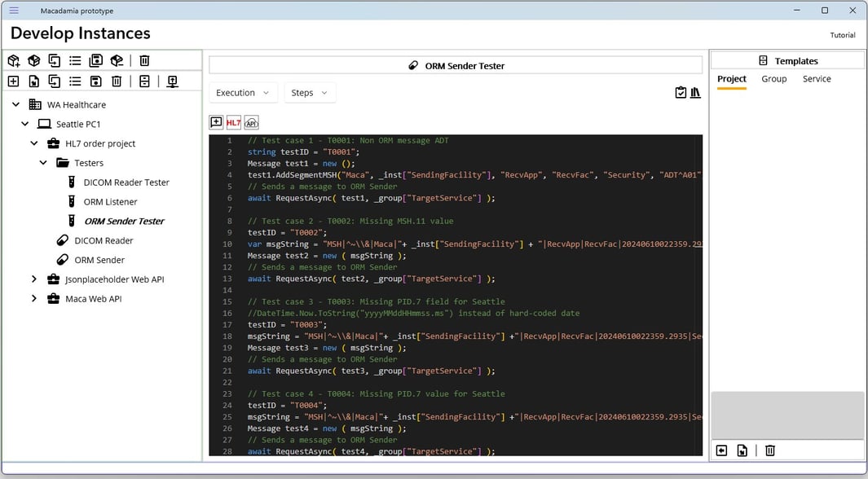Click the duplicate icon in the top toolbar row
The image size is (868, 479).
click(x=55, y=60)
